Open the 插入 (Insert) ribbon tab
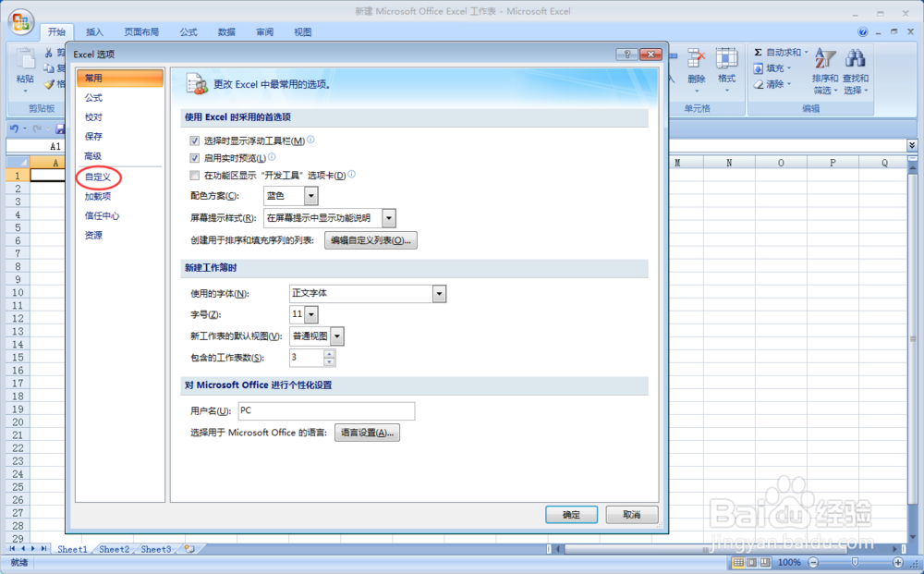924x574 pixels. [94, 31]
